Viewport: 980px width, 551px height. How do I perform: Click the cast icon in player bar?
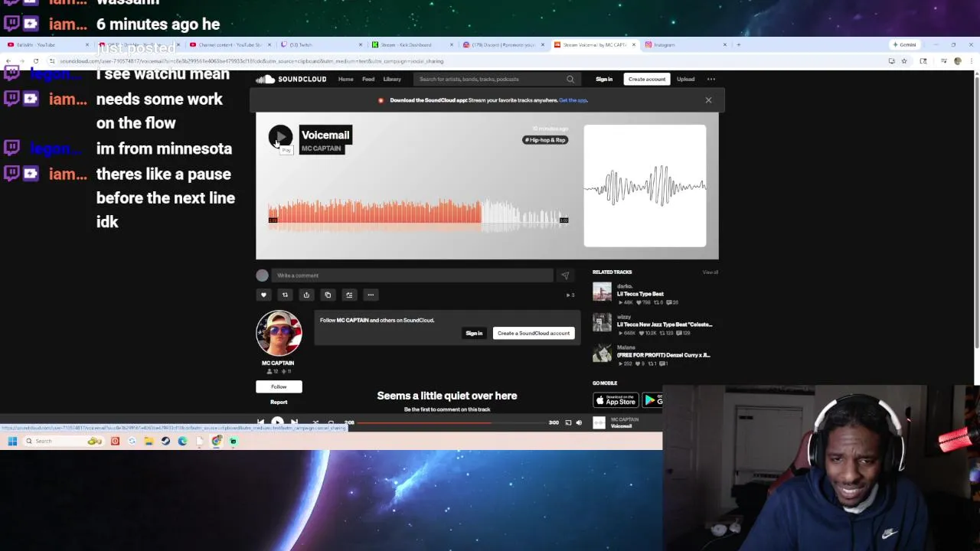(x=568, y=422)
